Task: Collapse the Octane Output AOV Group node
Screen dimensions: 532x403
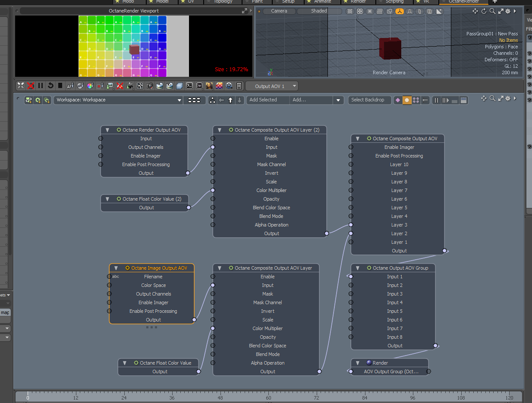Action: point(357,268)
